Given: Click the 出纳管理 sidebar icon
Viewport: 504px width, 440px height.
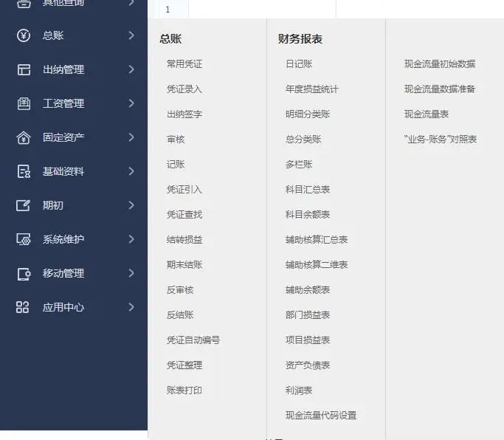Looking at the screenshot, I should point(24,69).
